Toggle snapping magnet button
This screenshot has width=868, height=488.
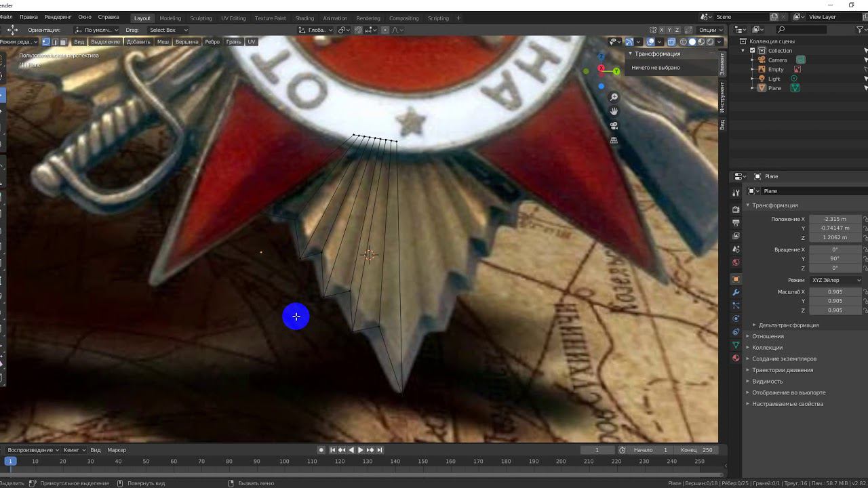click(x=359, y=30)
